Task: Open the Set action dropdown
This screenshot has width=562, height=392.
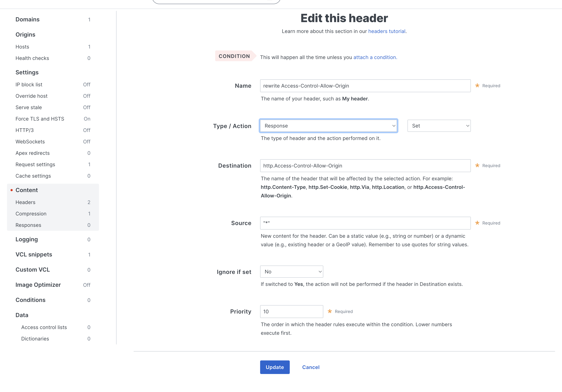Action: (x=439, y=126)
